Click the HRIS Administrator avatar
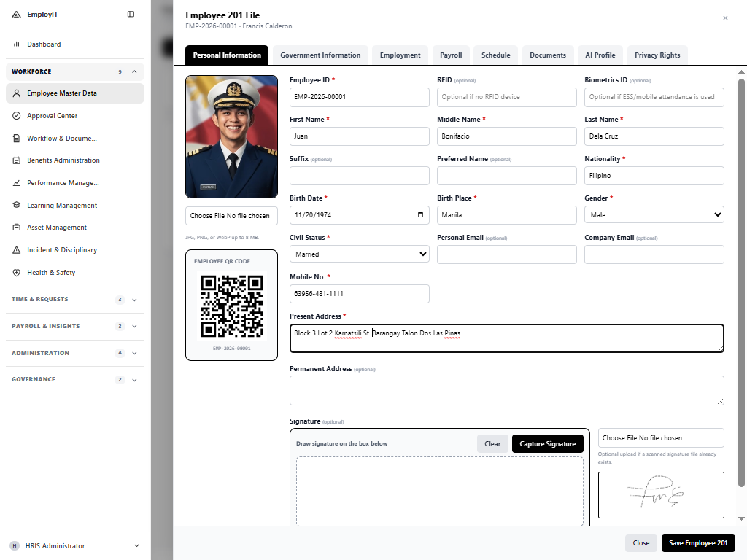Screen dimensions: 747x560 pyautogui.click(x=15, y=545)
